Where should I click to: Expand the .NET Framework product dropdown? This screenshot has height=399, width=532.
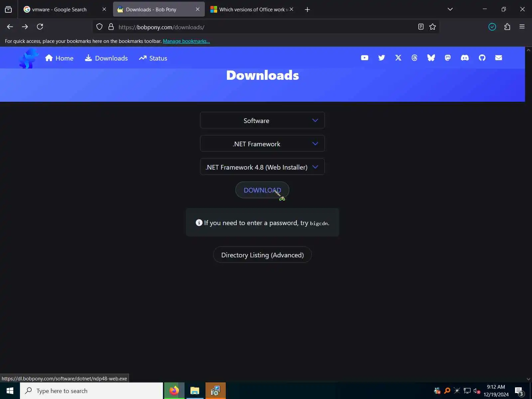point(262,144)
